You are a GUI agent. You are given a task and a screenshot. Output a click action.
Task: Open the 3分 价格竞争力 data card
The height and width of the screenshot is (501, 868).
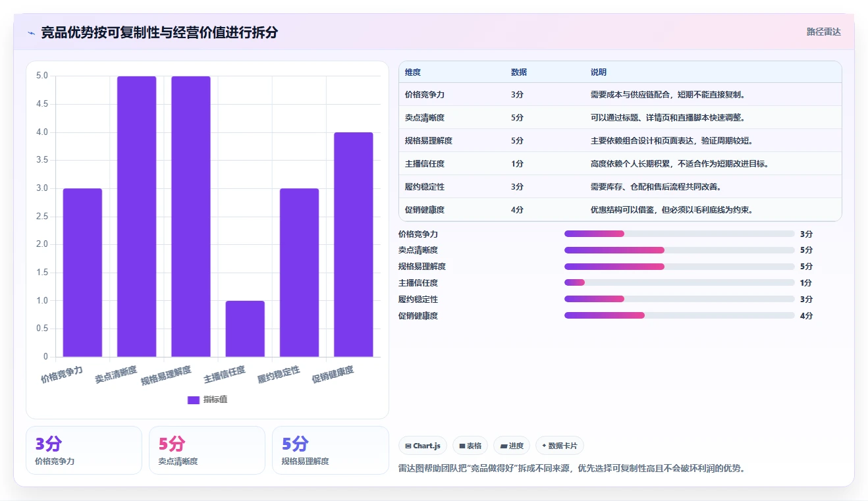click(x=84, y=450)
